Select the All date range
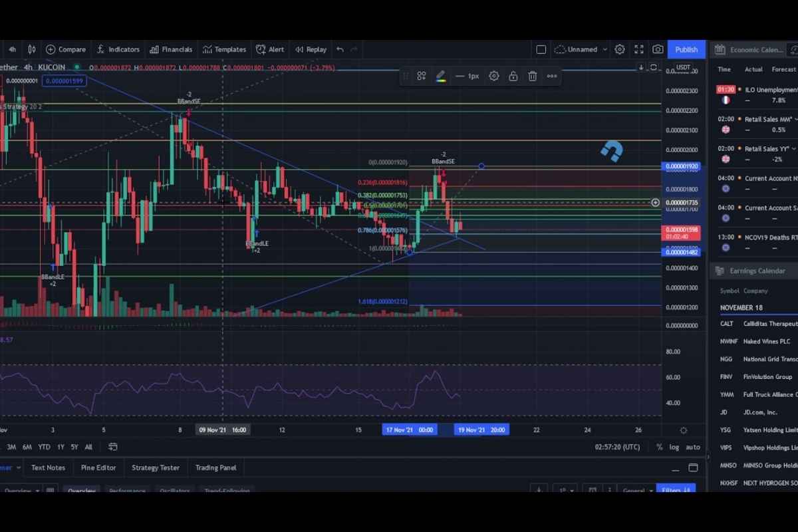Viewport: 798px width, 532px height. point(88,447)
